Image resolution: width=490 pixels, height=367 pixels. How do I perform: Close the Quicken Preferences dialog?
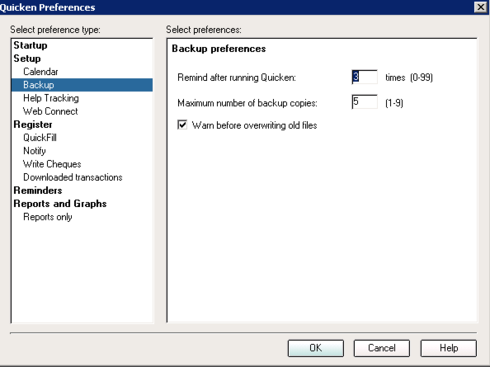click(480, 7)
